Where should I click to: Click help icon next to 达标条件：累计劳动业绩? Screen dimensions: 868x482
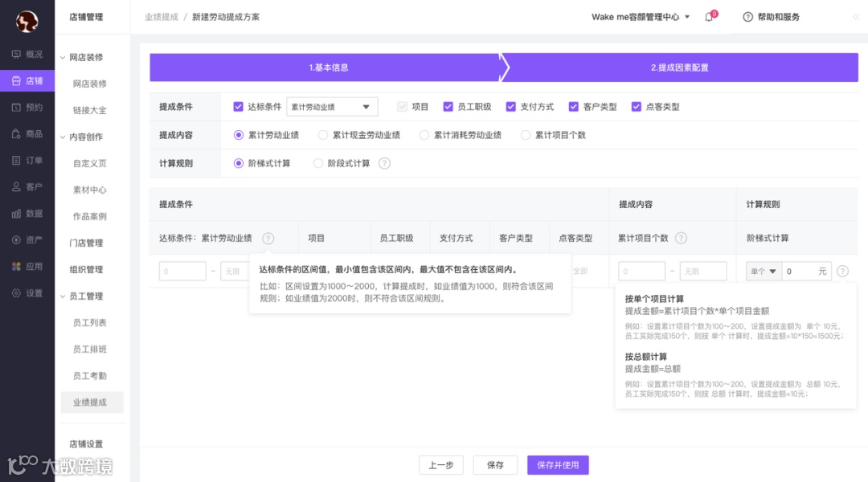tap(268, 239)
